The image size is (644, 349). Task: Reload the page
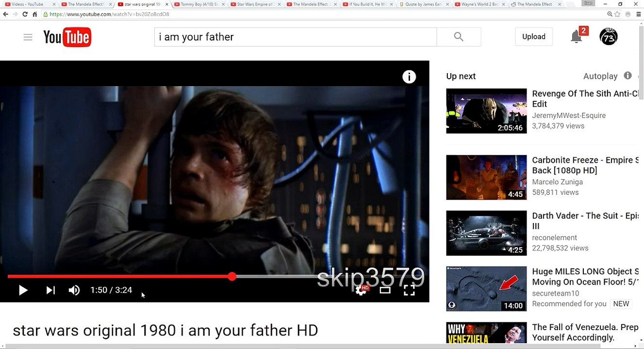pyautogui.click(x=25, y=14)
